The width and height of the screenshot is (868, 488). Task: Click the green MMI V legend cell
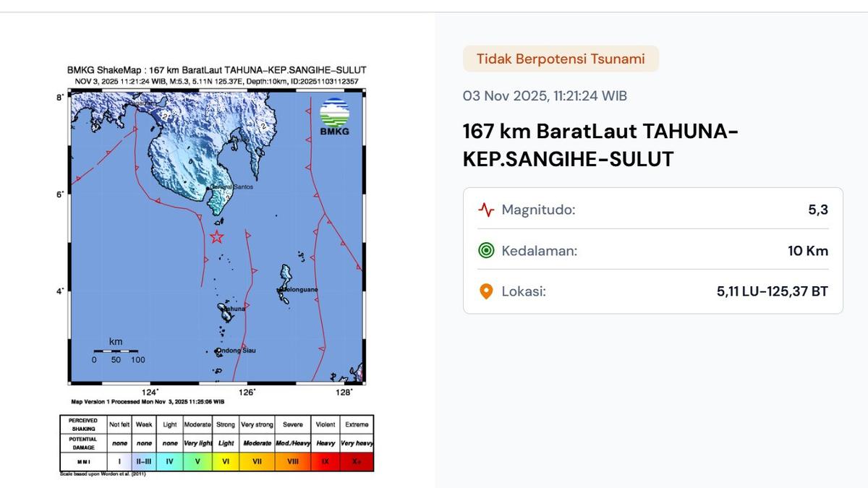pos(197,461)
